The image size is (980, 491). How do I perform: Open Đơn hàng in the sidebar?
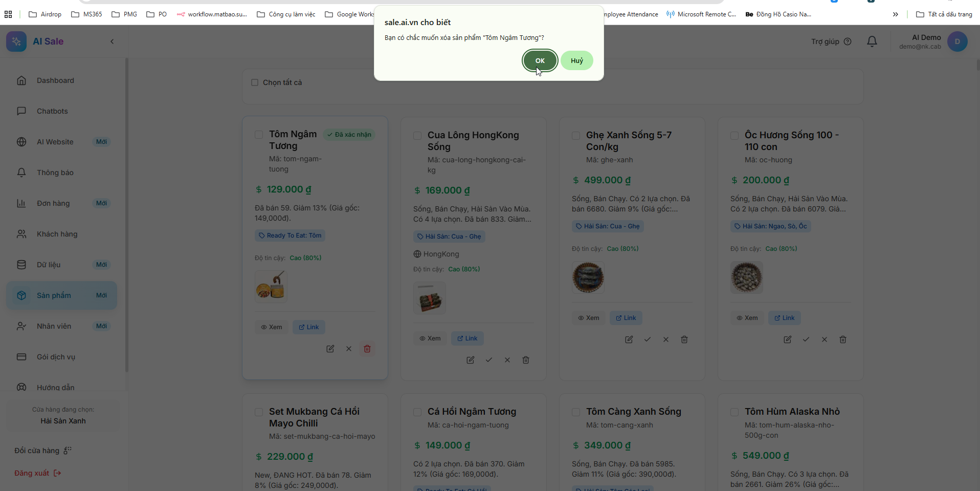click(53, 203)
